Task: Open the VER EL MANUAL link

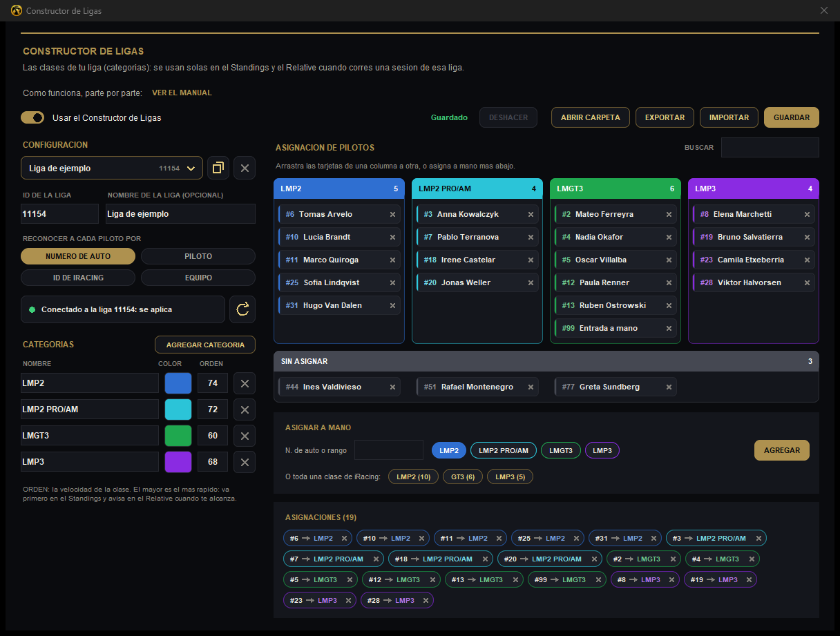Action: point(182,93)
